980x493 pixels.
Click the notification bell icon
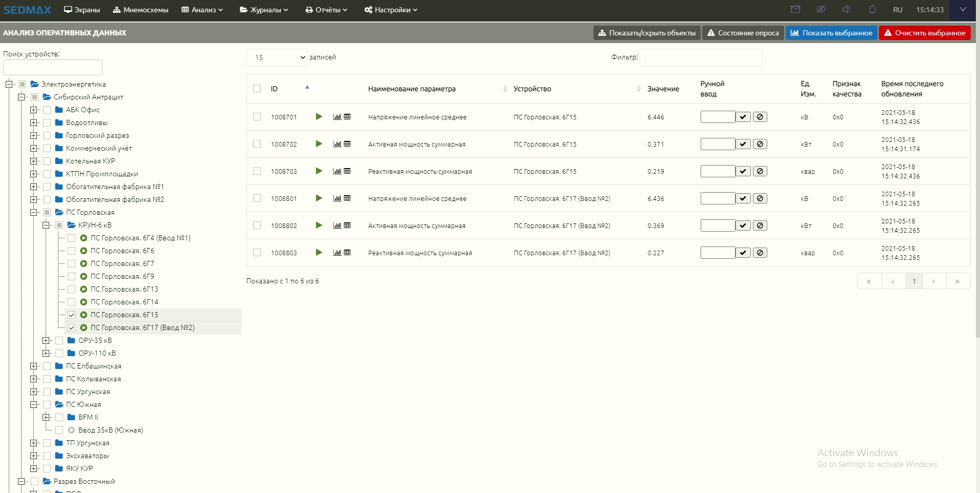(872, 10)
